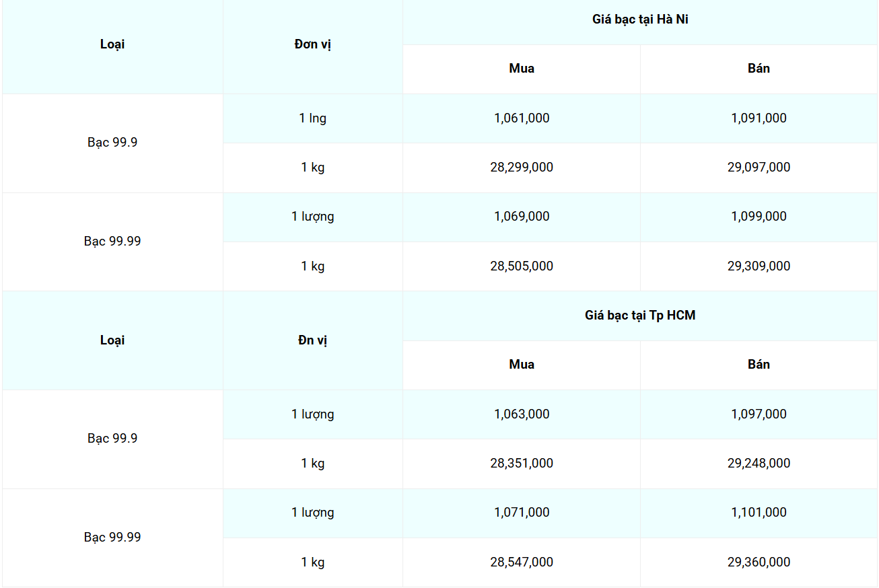Select the price cell 1,063,000
This screenshot has width=879, height=588.
[522, 414]
